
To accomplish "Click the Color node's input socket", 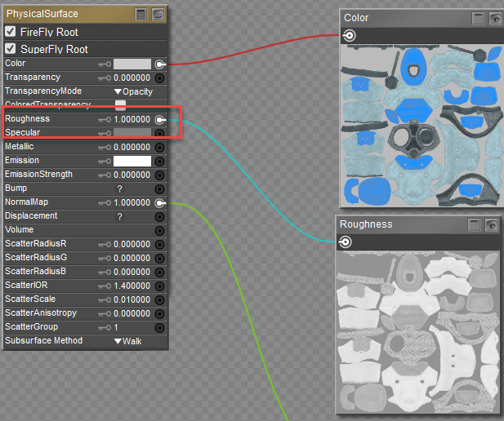I will pos(349,35).
